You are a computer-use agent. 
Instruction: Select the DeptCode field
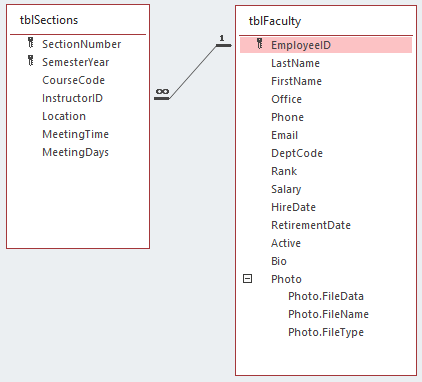tap(297, 153)
